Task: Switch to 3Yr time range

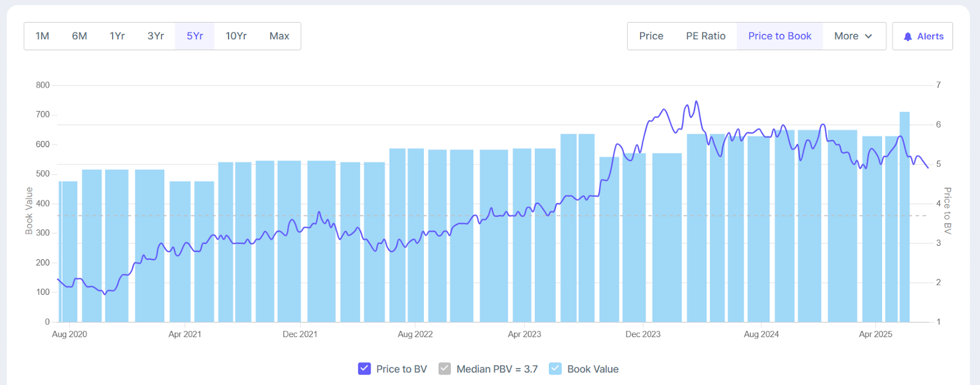Action: pyautogui.click(x=156, y=36)
